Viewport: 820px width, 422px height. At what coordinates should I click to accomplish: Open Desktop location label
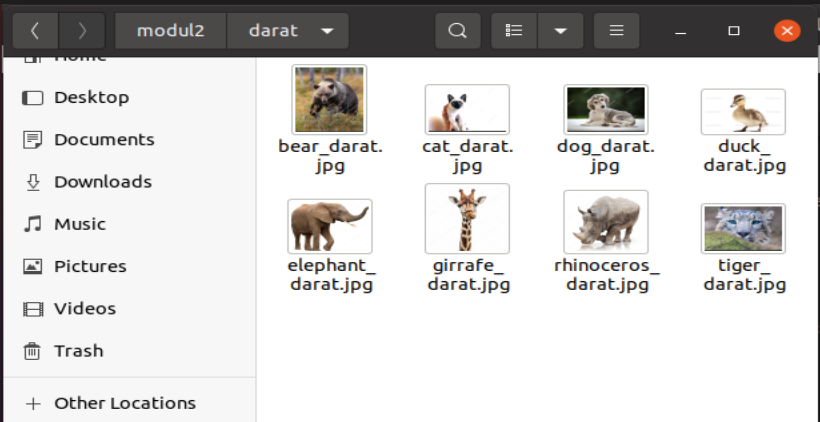click(92, 98)
